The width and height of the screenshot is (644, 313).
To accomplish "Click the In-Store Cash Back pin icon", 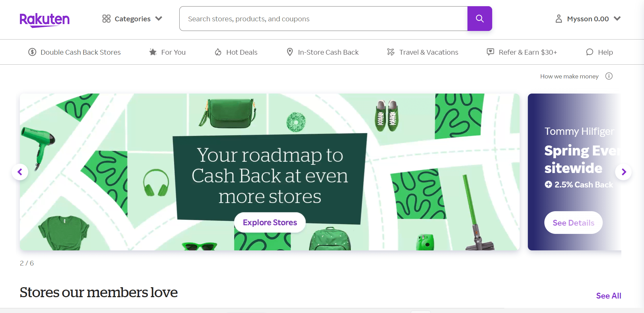I will (290, 52).
